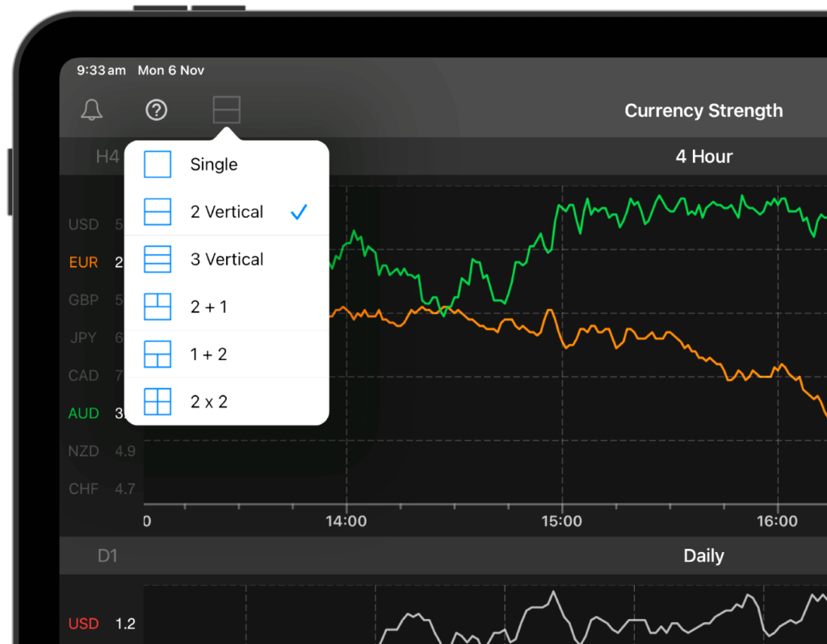
Task: Open the chart layout selector icon
Action: (x=226, y=110)
